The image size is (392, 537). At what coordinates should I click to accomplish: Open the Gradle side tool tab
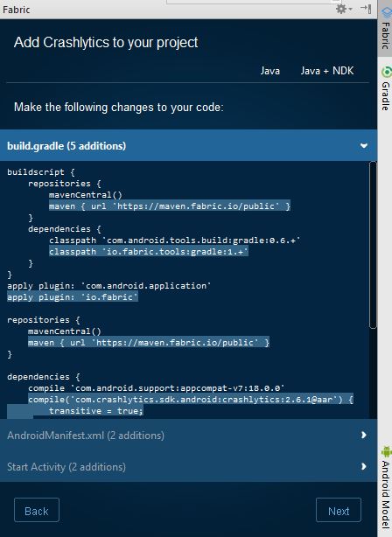click(x=386, y=89)
